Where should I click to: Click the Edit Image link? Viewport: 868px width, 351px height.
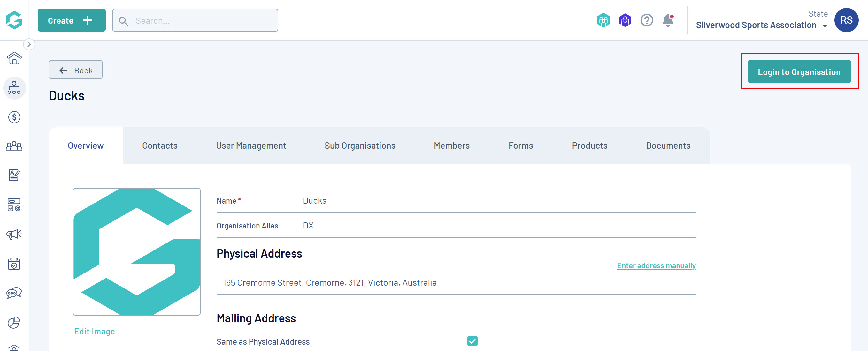(94, 331)
